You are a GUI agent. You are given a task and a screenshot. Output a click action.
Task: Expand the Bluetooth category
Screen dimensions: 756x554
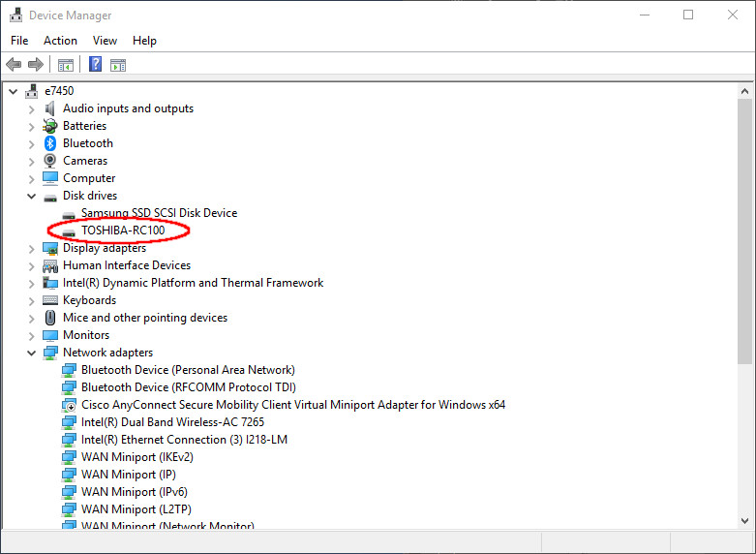click(32, 144)
